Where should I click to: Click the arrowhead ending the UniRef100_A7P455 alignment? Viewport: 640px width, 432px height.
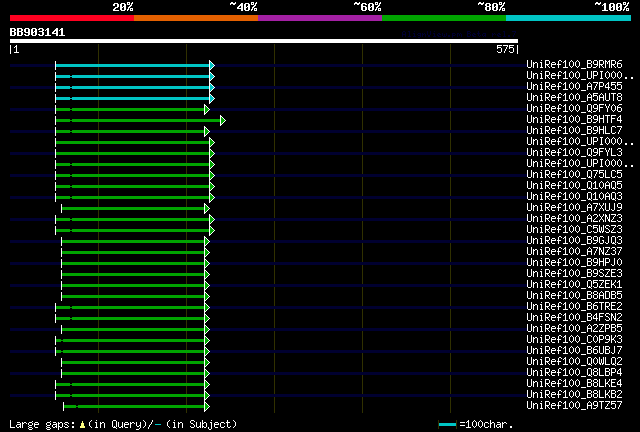coord(212,87)
